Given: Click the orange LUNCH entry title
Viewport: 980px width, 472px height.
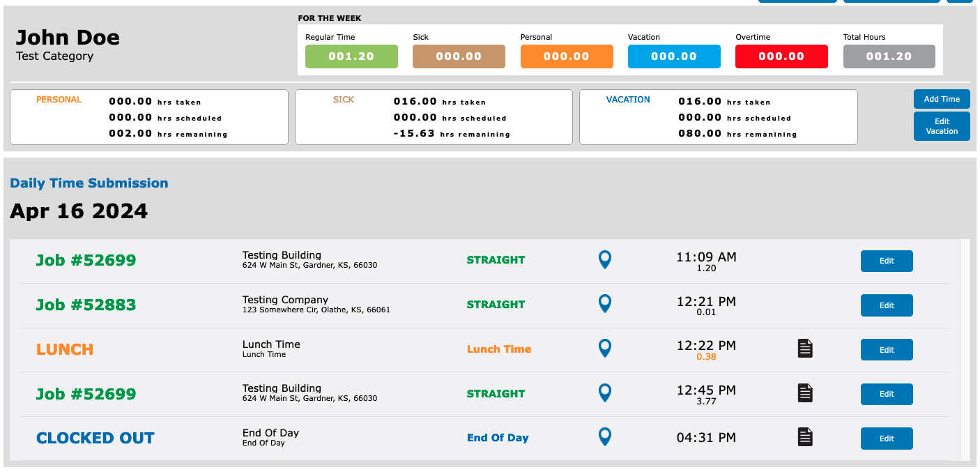Looking at the screenshot, I should click(x=65, y=349).
